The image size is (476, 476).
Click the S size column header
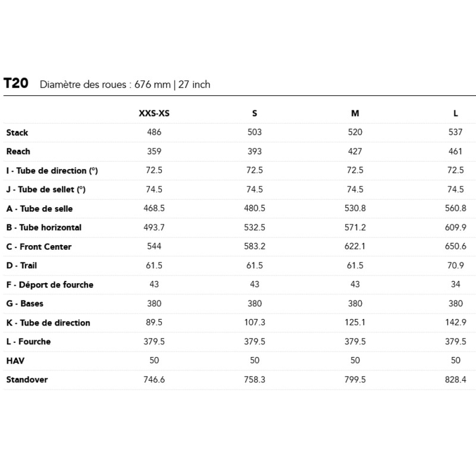(x=255, y=113)
